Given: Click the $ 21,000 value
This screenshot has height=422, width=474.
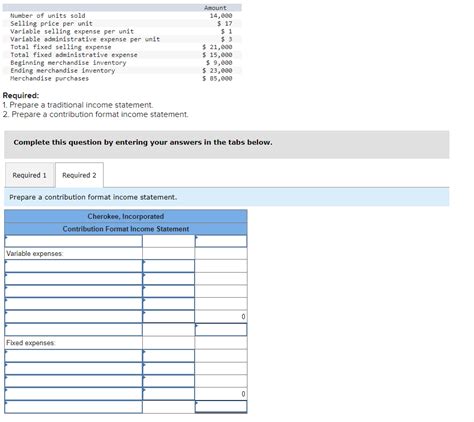Looking at the screenshot, I should (217, 47).
